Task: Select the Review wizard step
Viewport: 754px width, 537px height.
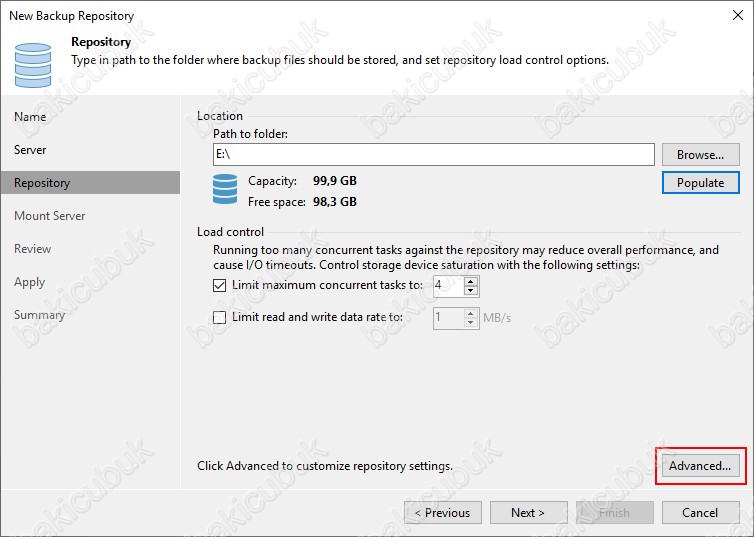Action: pos(32,249)
